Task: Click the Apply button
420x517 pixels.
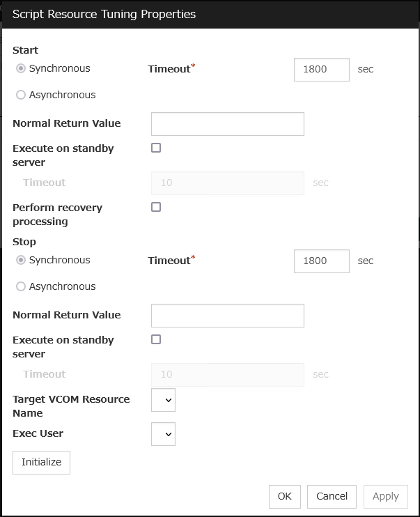Action: click(385, 497)
